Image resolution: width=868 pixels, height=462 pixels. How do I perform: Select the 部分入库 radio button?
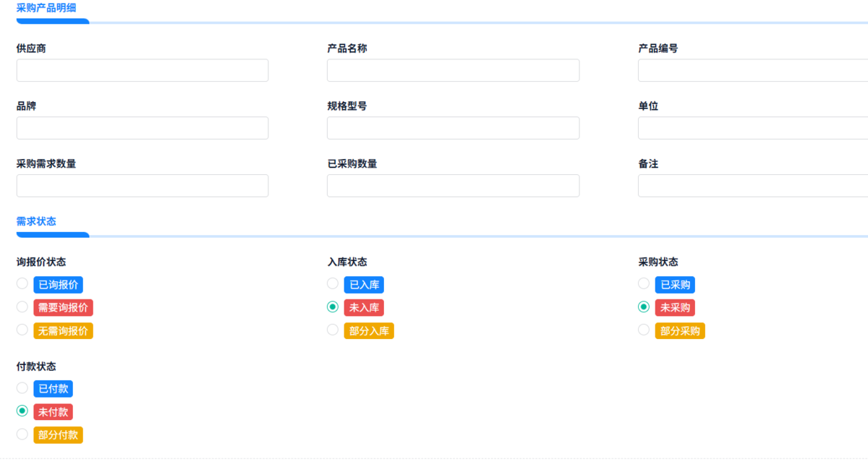(x=333, y=330)
